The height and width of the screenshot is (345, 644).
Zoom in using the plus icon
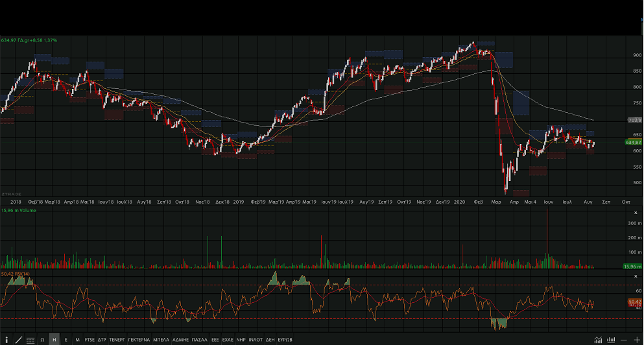(x=636, y=340)
